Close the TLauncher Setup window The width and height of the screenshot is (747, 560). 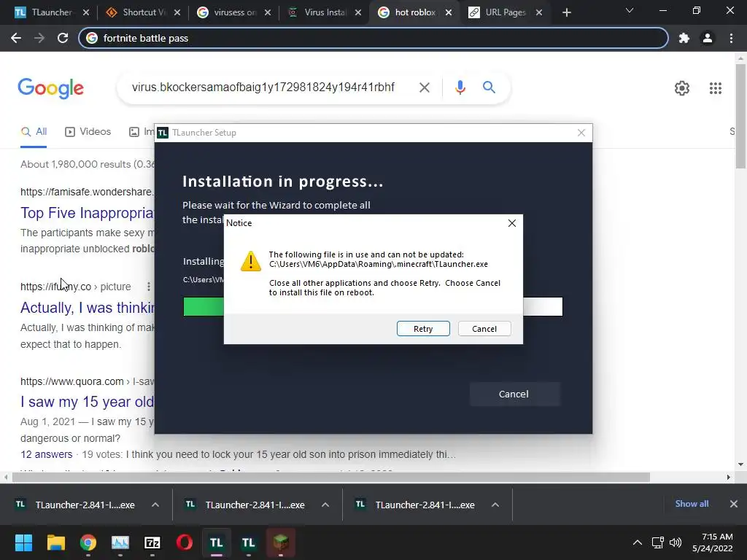point(581,133)
